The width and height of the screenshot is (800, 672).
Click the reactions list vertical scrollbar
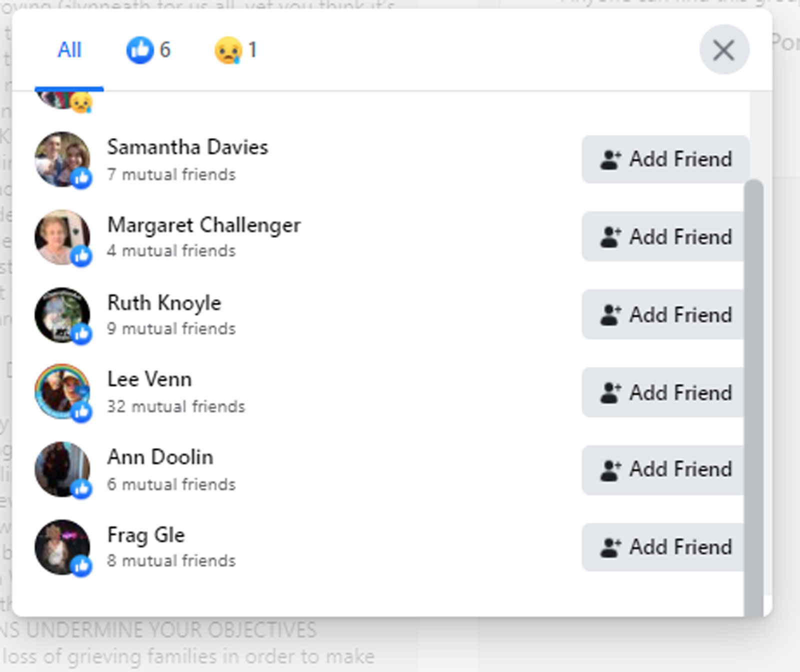tap(753, 397)
